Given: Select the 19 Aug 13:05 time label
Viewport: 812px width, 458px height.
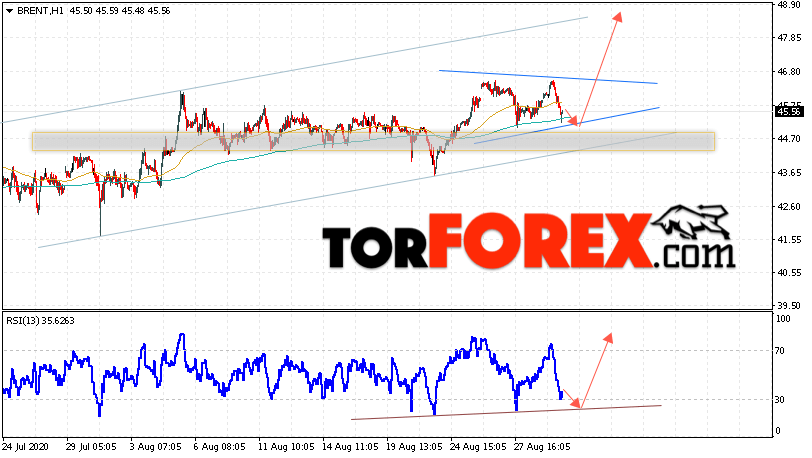Looking at the screenshot, I should [x=414, y=447].
